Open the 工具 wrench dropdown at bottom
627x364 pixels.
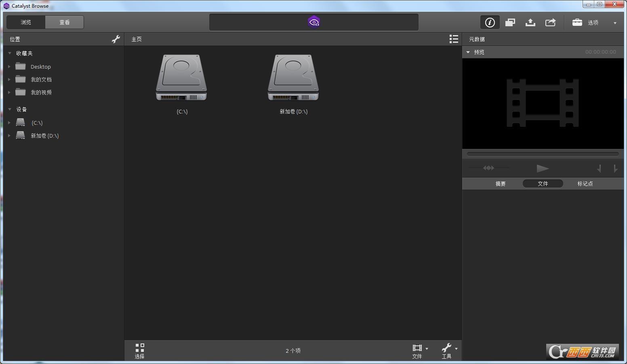[x=450, y=351]
